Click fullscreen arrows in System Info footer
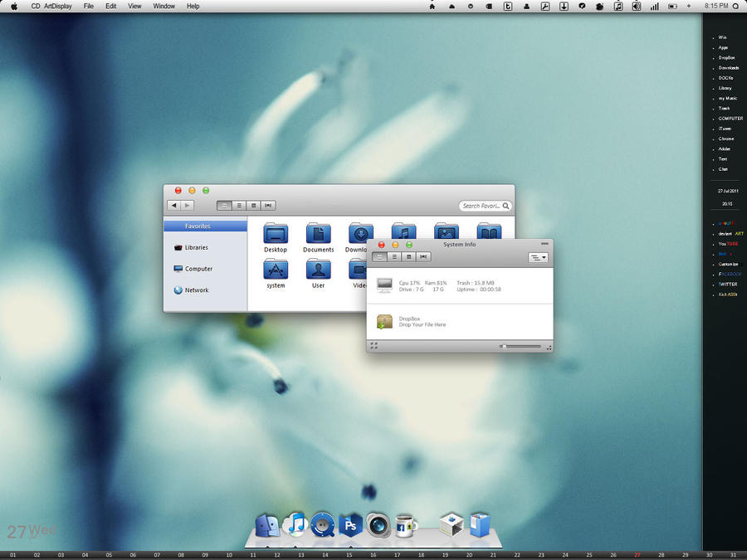The height and width of the screenshot is (560, 747). tap(374, 346)
